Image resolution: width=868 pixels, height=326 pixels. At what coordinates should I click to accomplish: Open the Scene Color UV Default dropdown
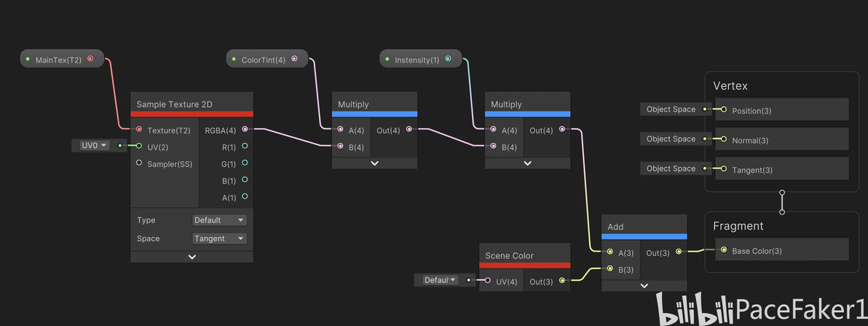[x=440, y=280]
